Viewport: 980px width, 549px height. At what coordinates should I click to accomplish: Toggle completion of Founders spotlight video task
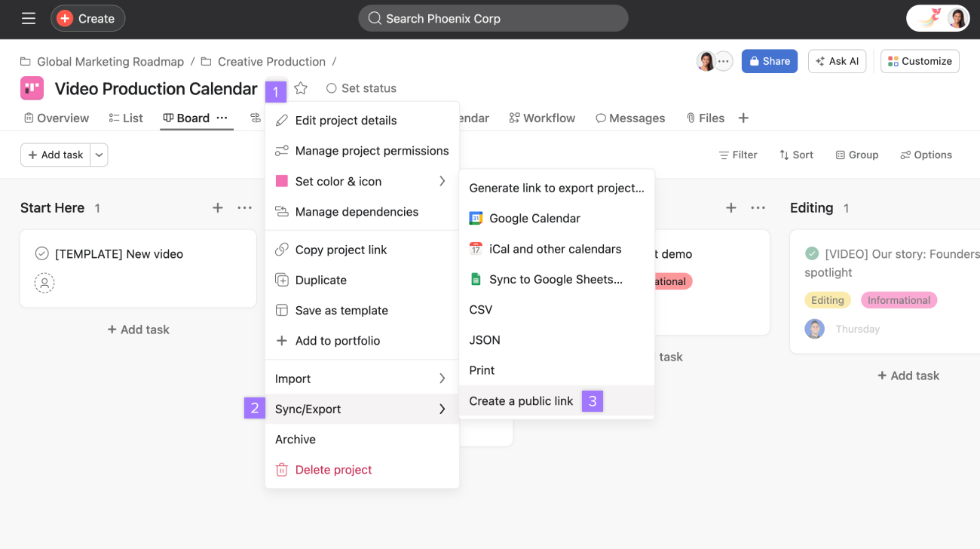tap(812, 253)
